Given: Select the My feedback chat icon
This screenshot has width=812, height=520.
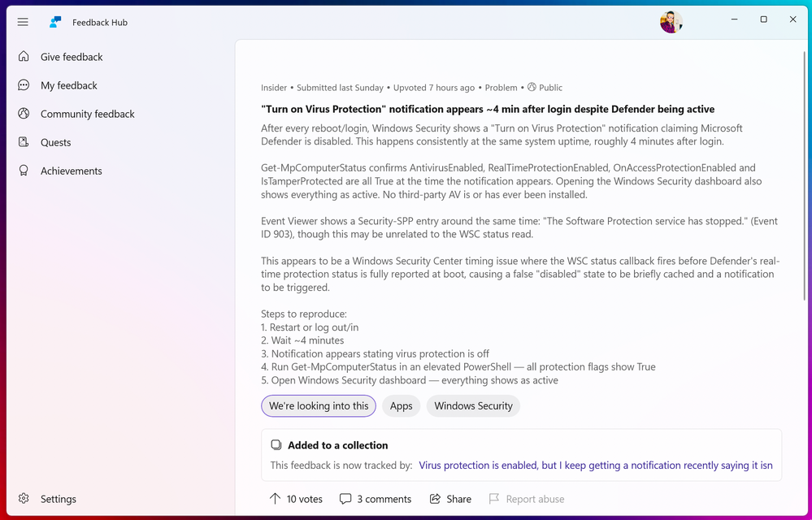Looking at the screenshot, I should (24, 84).
